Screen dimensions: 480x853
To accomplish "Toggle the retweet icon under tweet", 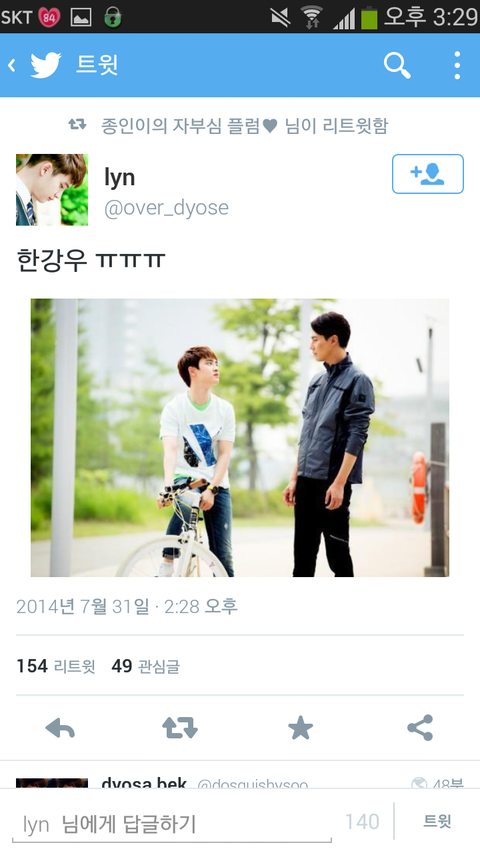I will click(180, 727).
